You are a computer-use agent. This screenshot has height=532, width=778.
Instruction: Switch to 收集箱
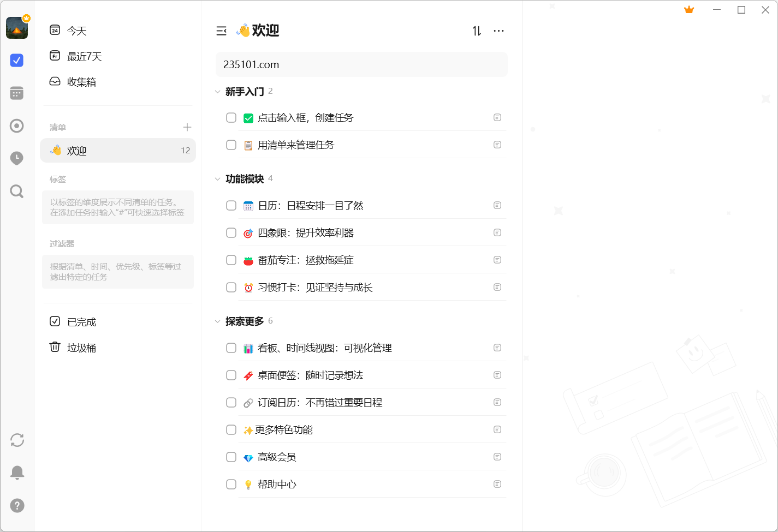pyautogui.click(x=81, y=81)
